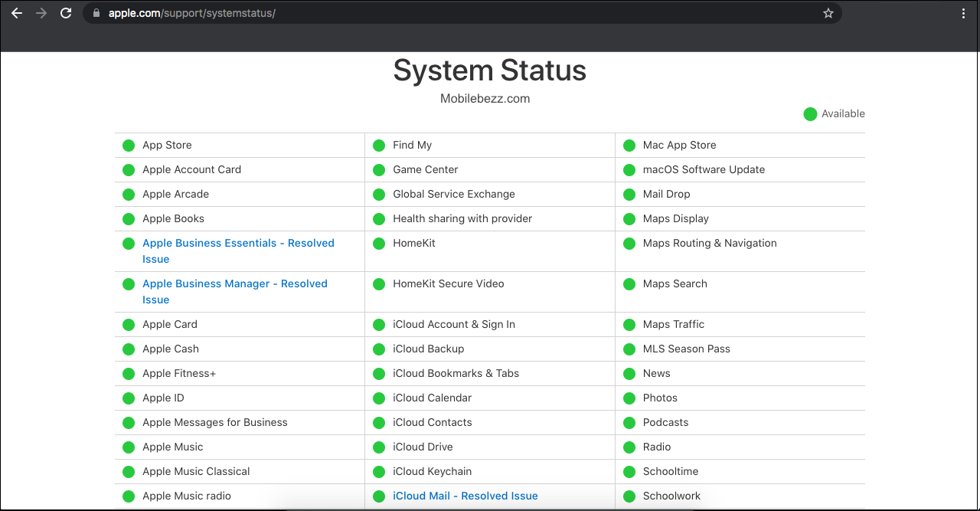Screen dimensions: 980x511
Task: Select the iCloud Bookmarks & Tabs entry
Action: click(x=456, y=373)
